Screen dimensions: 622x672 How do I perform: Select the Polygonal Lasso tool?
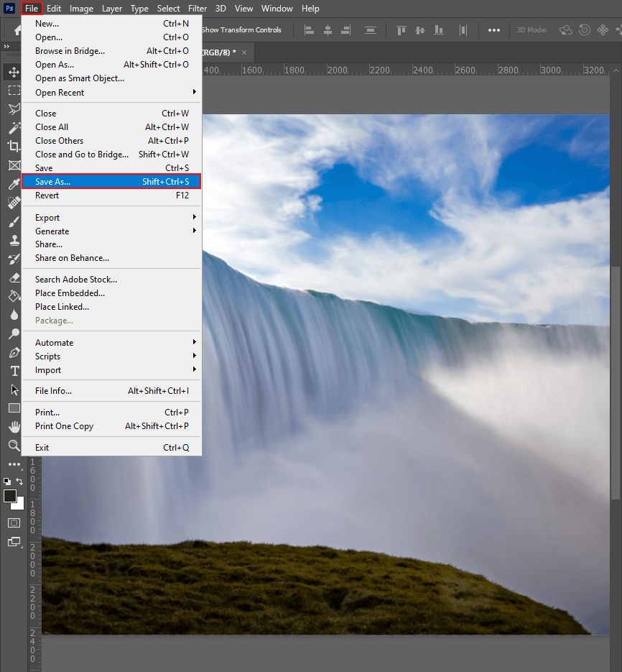click(x=14, y=109)
